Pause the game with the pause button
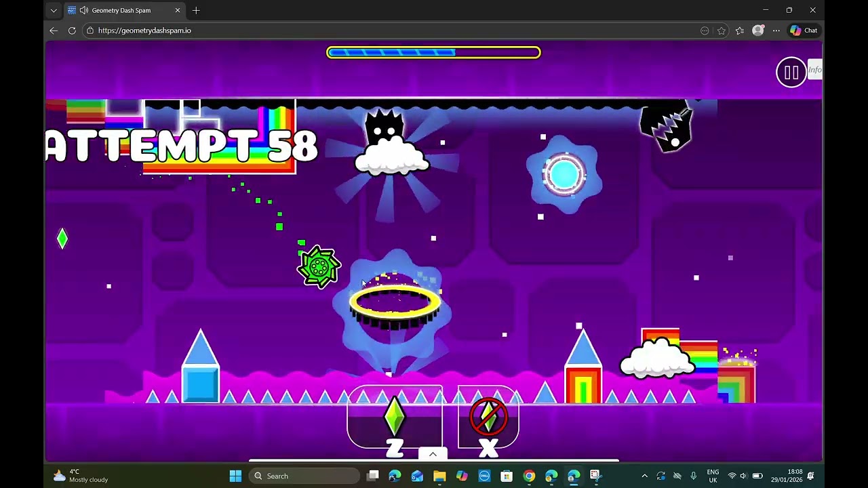The width and height of the screenshot is (868, 488). (791, 73)
